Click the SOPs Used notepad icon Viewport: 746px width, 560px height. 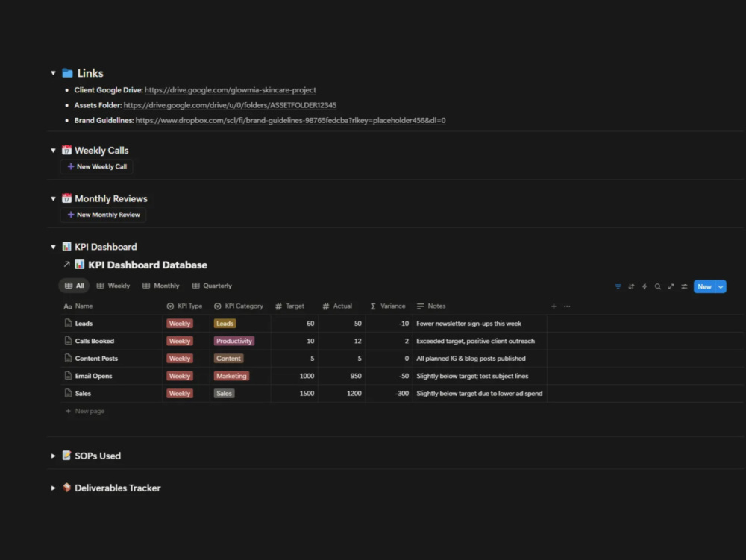tap(66, 456)
